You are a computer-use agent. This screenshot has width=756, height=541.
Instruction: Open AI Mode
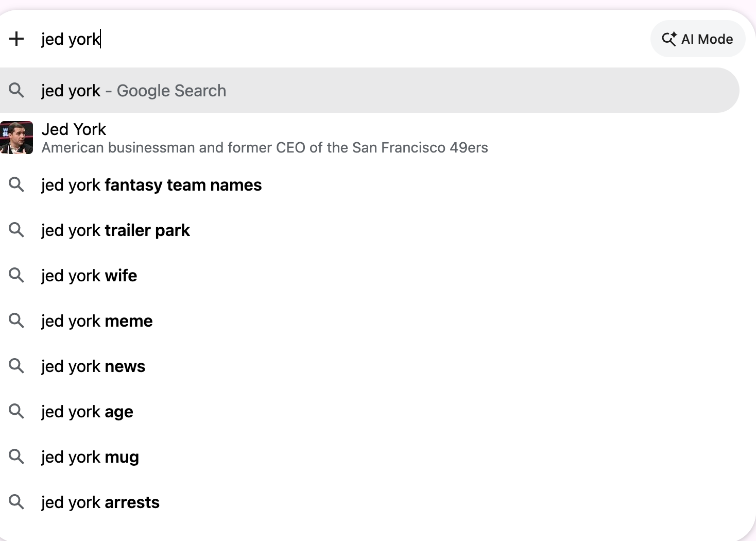(x=698, y=39)
